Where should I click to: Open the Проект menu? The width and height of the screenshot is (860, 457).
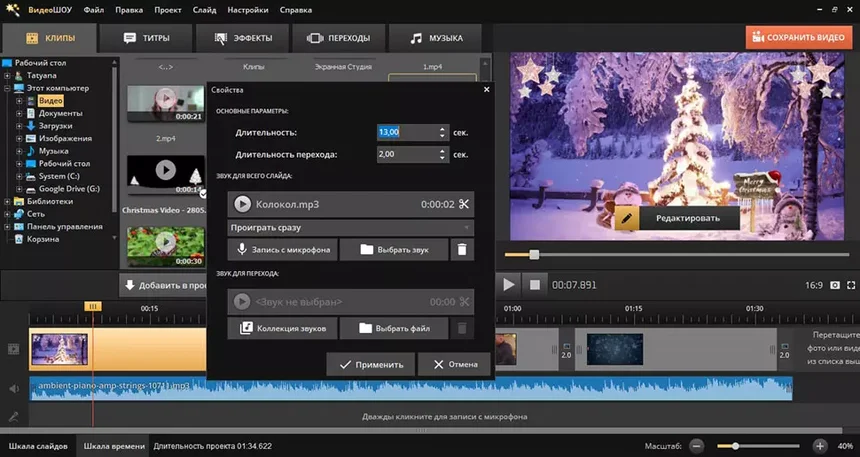click(x=168, y=10)
